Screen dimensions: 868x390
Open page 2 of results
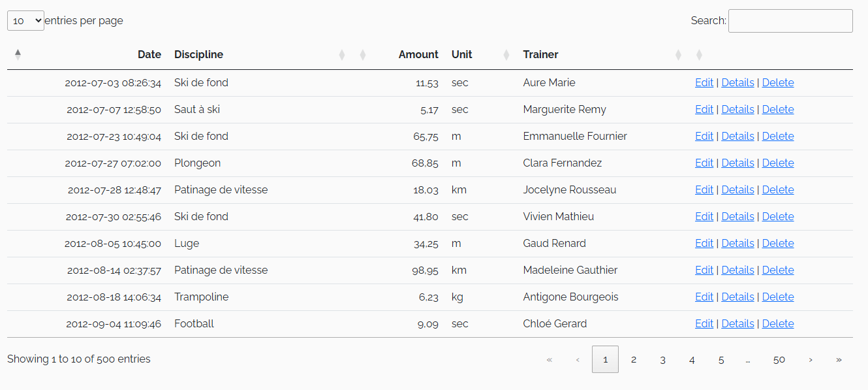[x=634, y=359]
